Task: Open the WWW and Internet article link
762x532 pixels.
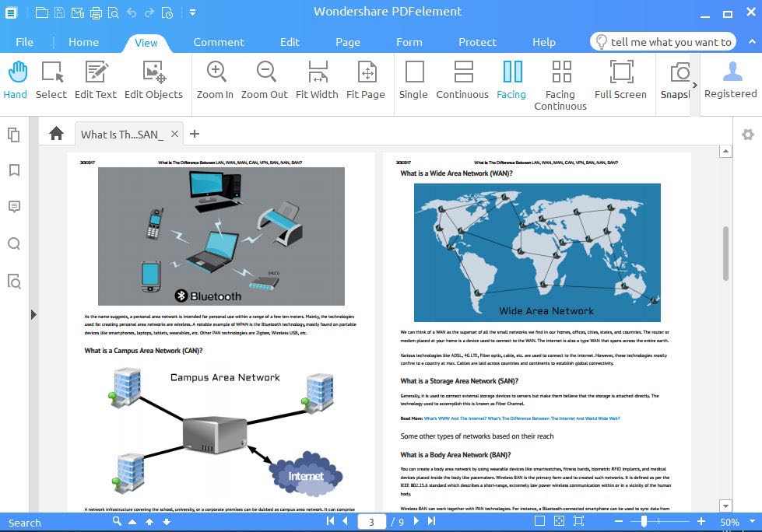Action: [521, 418]
